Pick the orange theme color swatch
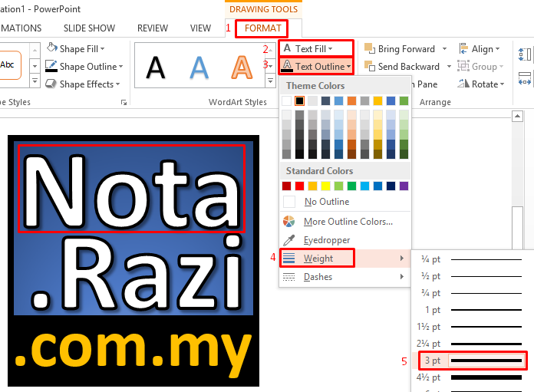 tap(352, 100)
